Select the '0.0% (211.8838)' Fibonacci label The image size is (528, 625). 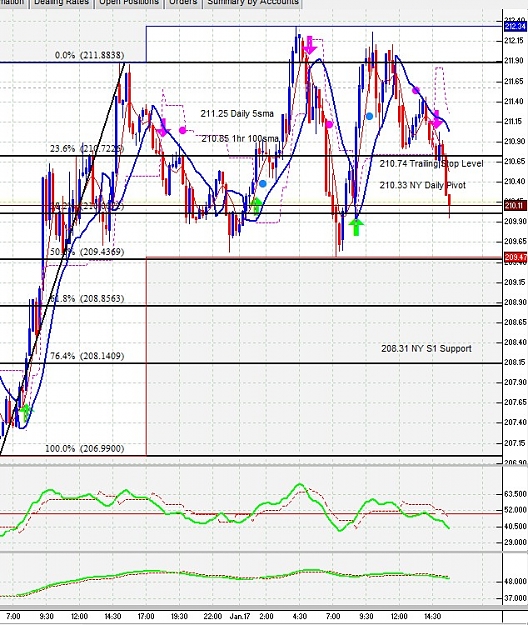(90, 55)
